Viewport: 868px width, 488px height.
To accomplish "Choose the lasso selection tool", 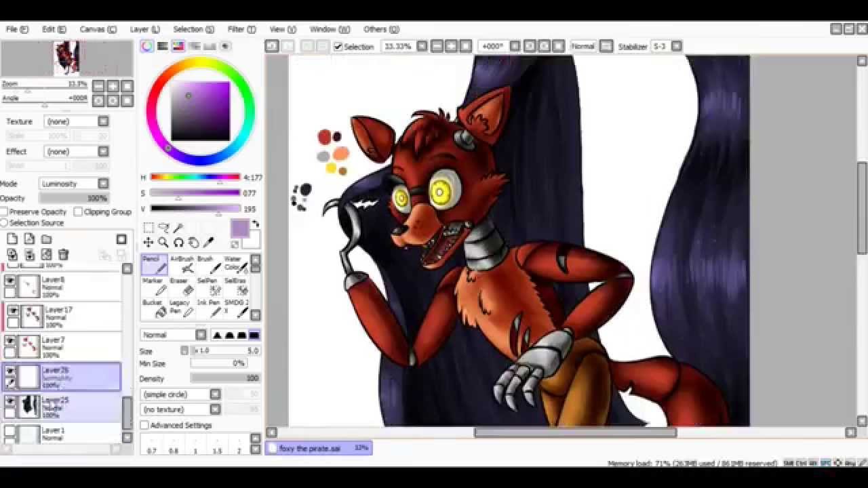I will pyautogui.click(x=163, y=228).
